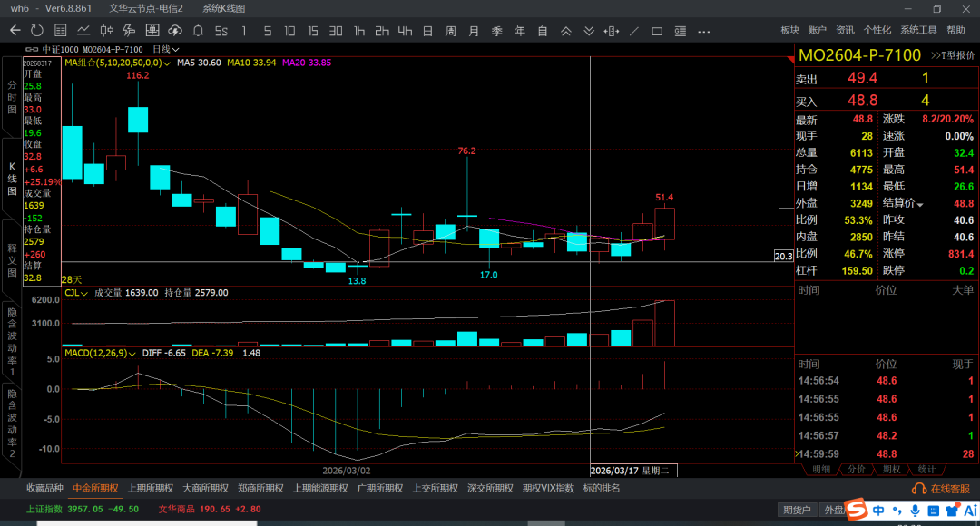Switch to 释义图 side tab

coord(12,260)
